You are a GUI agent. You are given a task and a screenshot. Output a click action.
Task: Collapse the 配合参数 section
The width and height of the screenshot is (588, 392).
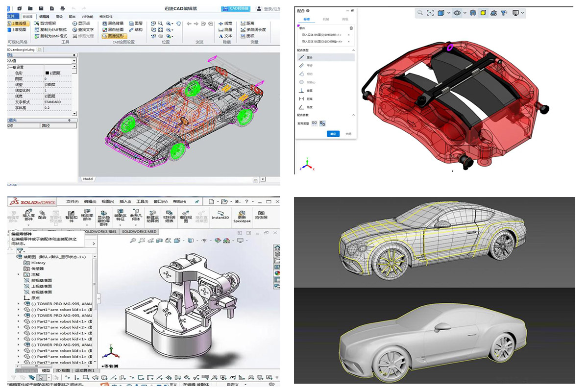[x=353, y=115]
